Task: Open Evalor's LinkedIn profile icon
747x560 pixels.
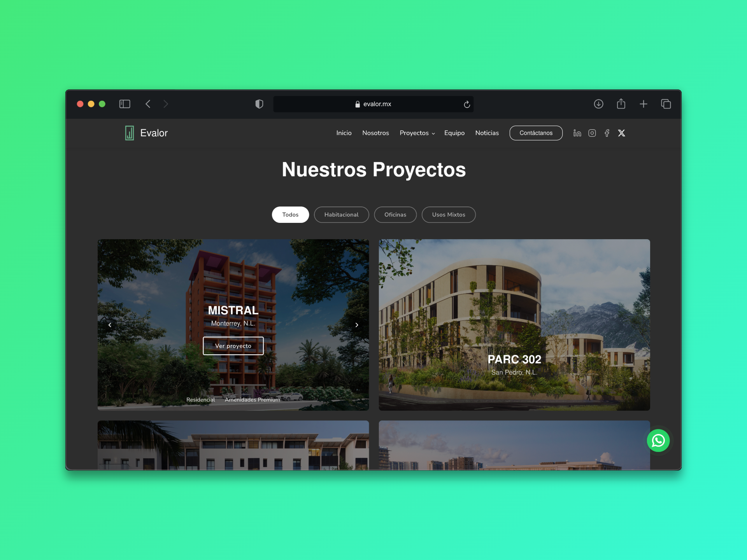Action: click(577, 133)
